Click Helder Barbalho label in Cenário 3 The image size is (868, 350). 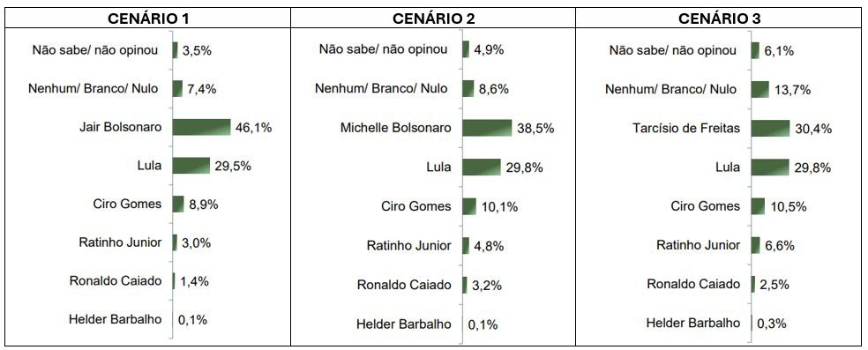(x=693, y=323)
